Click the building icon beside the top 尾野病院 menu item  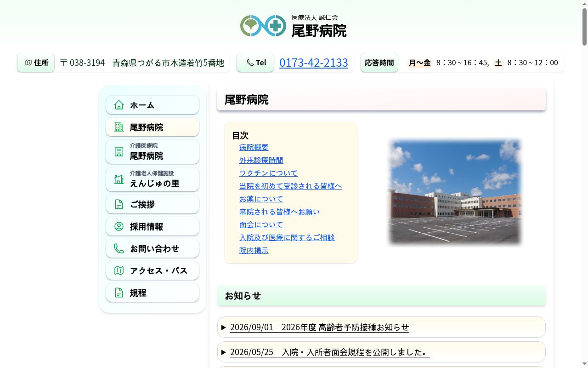click(119, 127)
